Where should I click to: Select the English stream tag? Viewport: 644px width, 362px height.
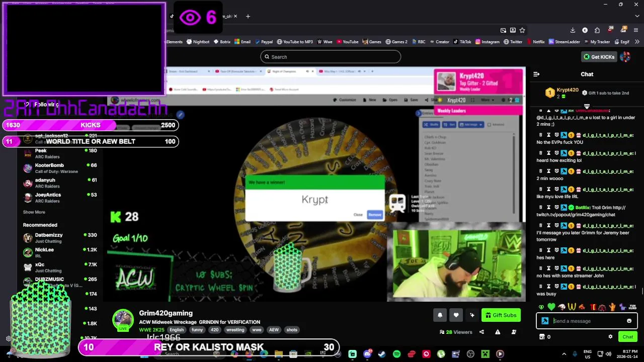[x=177, y=330]
